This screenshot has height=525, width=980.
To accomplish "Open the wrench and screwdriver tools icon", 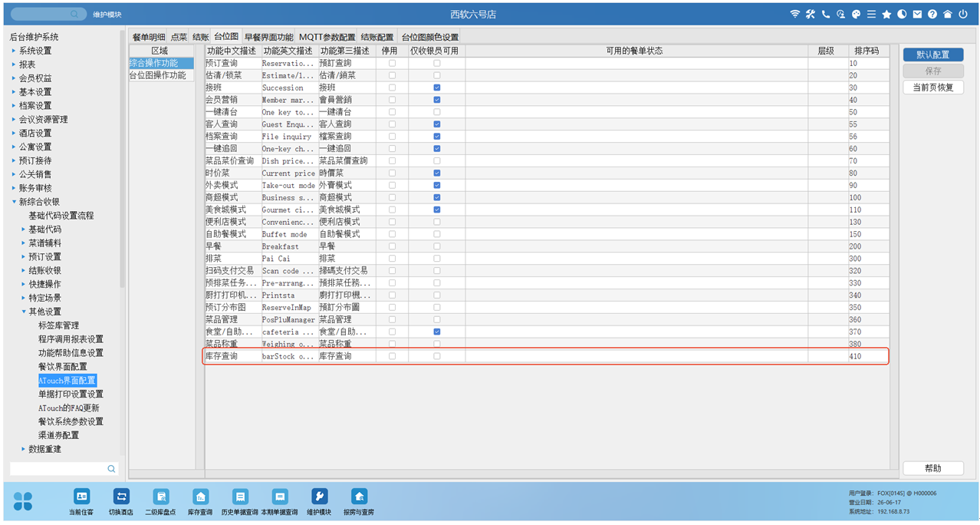I will (x=811, y=14).
